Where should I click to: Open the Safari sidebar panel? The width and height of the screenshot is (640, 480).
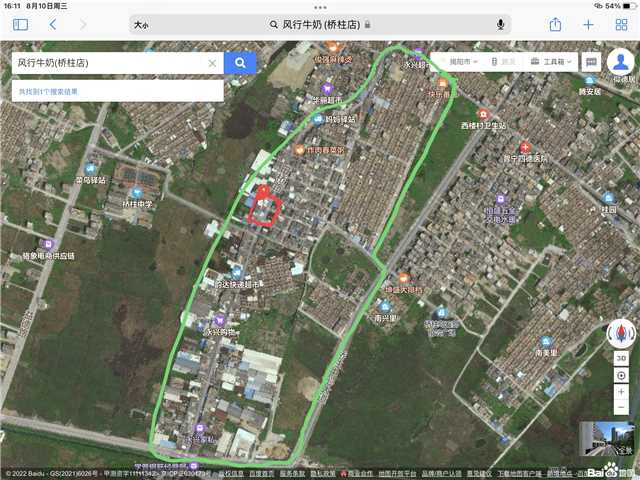pos(20,24)
